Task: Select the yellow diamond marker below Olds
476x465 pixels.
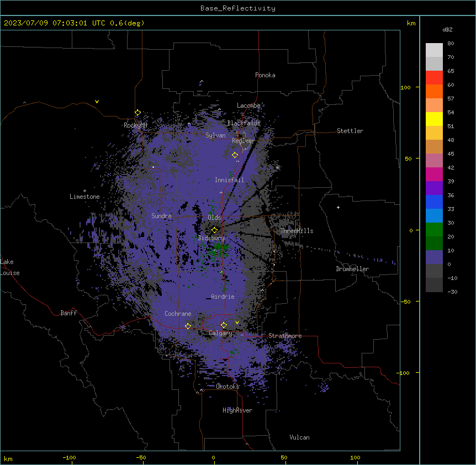Action: pos(215,230)
